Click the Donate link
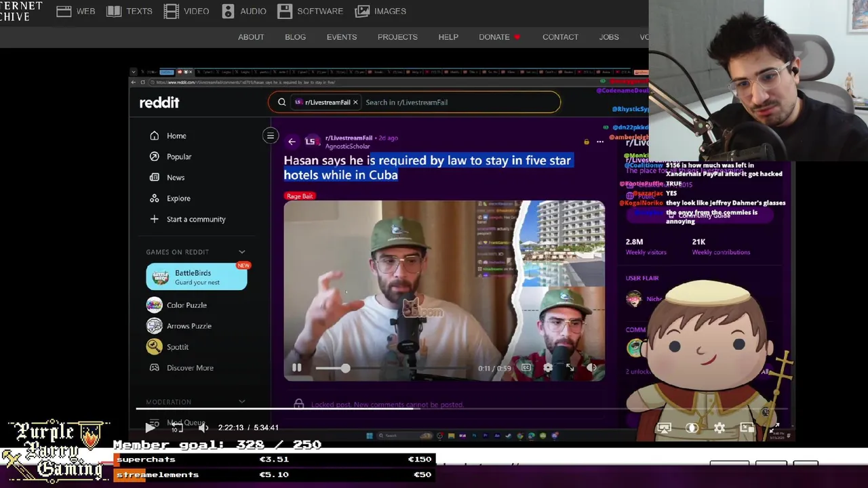This screenshot has height=488, width=868. 494,37
